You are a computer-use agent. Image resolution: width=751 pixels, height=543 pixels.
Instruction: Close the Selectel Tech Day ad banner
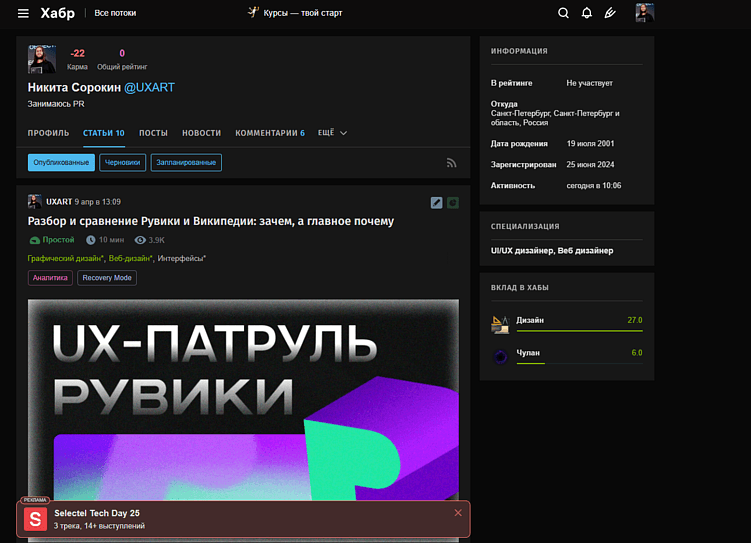458,513
